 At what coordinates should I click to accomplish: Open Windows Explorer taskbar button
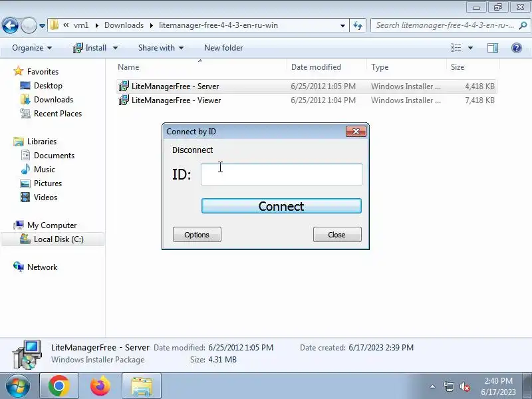(142, 386)
